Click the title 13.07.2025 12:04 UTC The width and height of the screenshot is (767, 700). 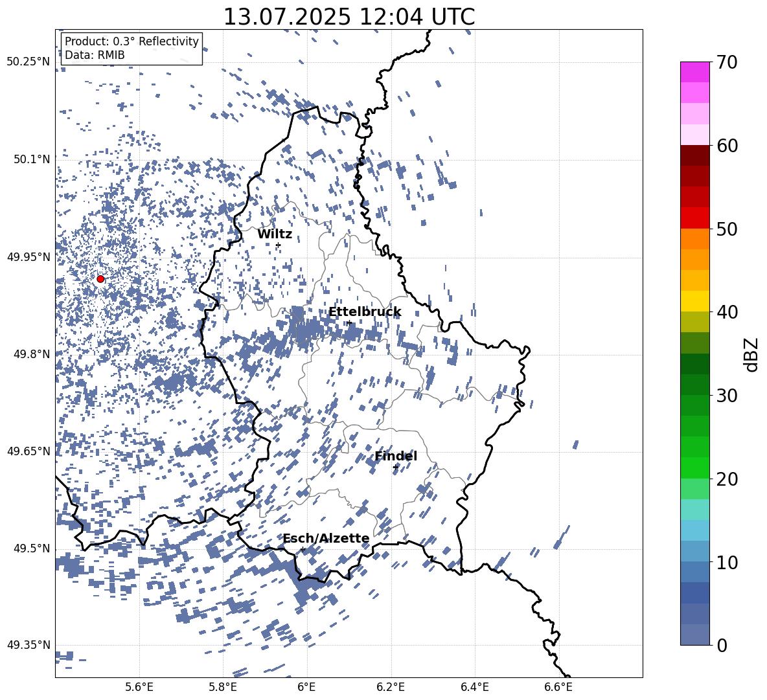click(x=349, y=17)
